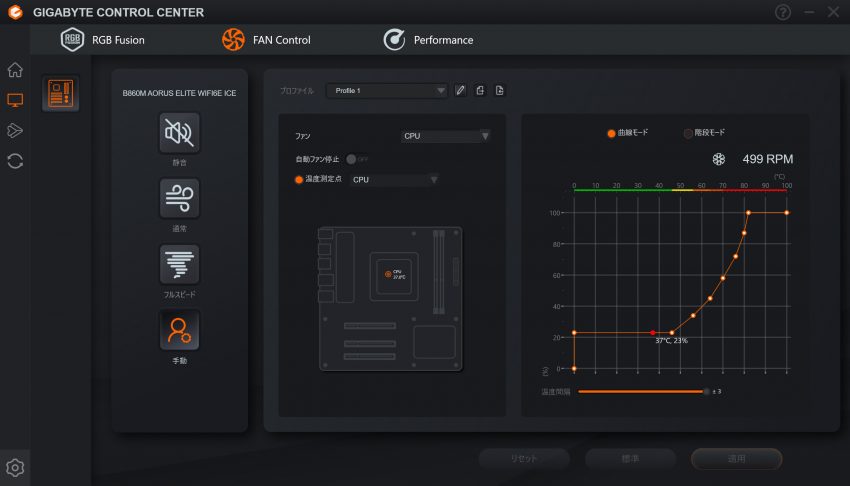
Task: Click the update/sync icon in sidebar
Action: click(15, 160)
